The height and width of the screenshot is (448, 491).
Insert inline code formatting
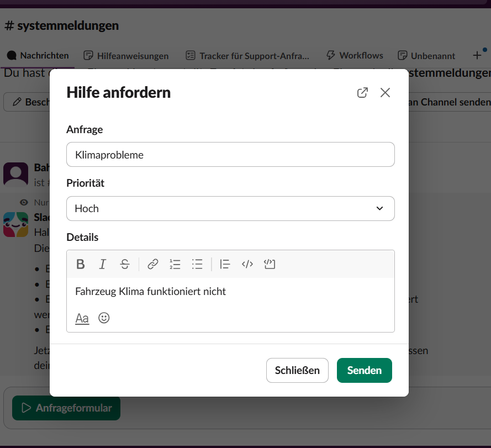click(x=247, y=264)
